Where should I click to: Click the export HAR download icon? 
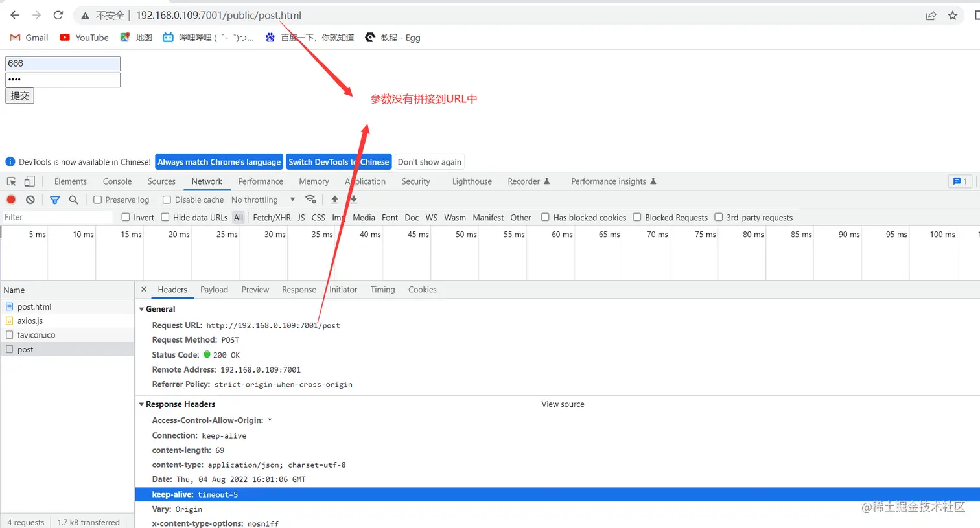pyautogui.click(x=354, y=200)
